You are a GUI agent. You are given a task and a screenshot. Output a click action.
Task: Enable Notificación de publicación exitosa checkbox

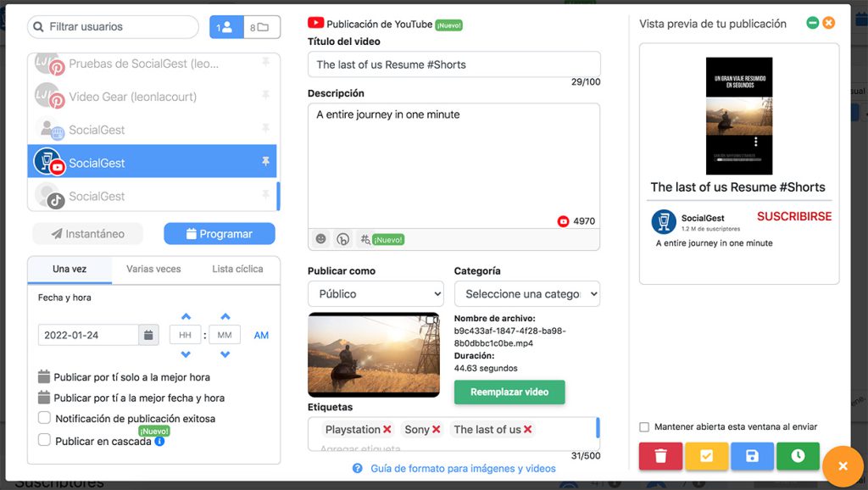pyautogui.click(x=44, y=417)
